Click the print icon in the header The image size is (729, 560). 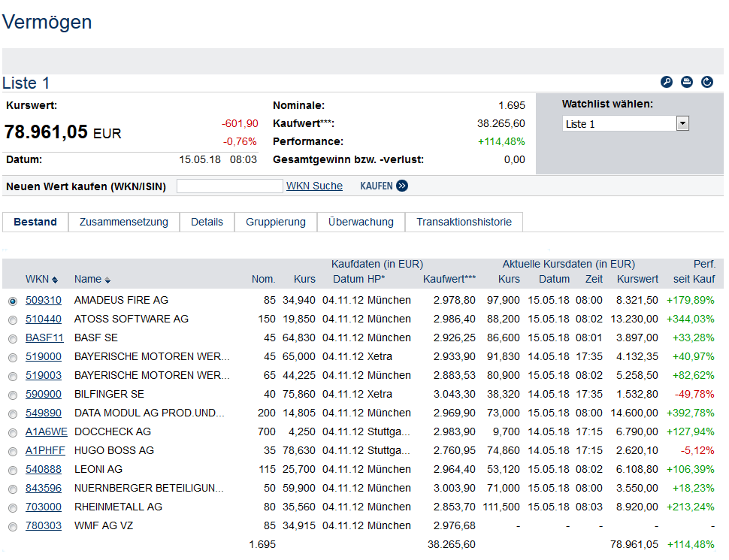tap(686, 83)
